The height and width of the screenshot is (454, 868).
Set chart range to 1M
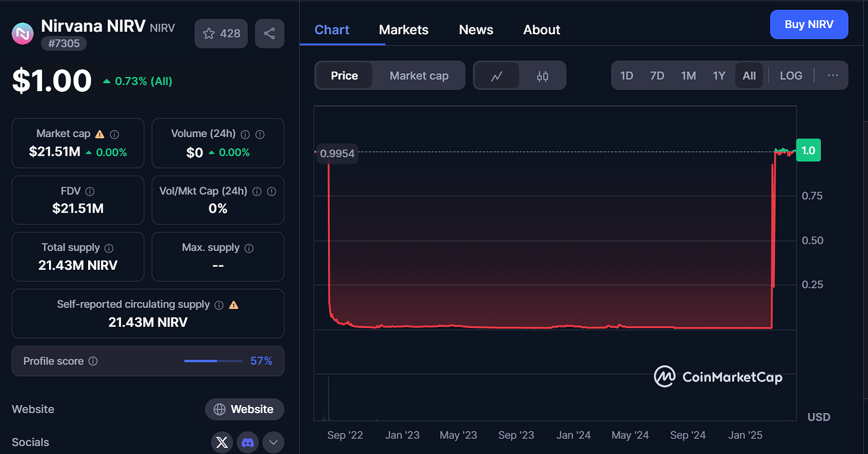pos(688,76)
